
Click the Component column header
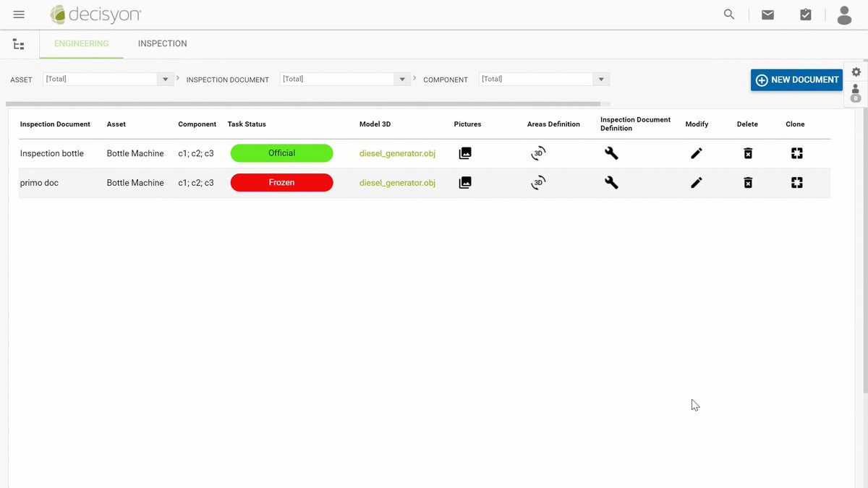tap(197, 124)
